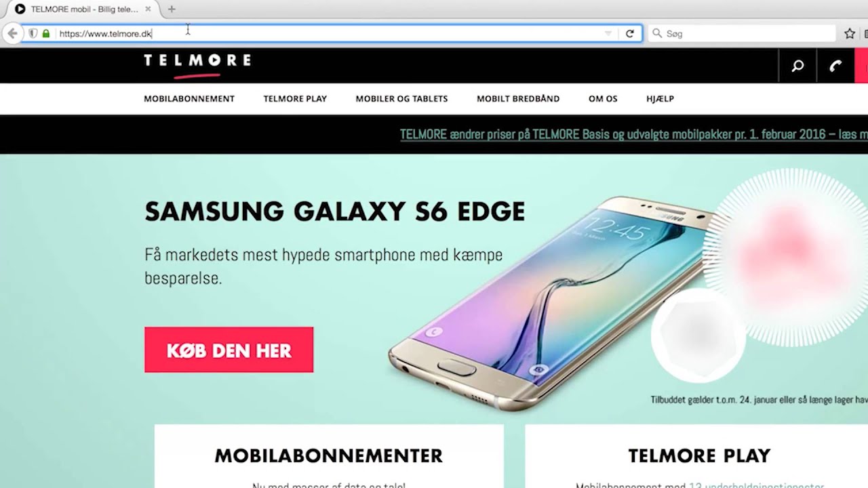Click the phone contact icon
This screenshot has width=868, height=488.
pos(835,66)
